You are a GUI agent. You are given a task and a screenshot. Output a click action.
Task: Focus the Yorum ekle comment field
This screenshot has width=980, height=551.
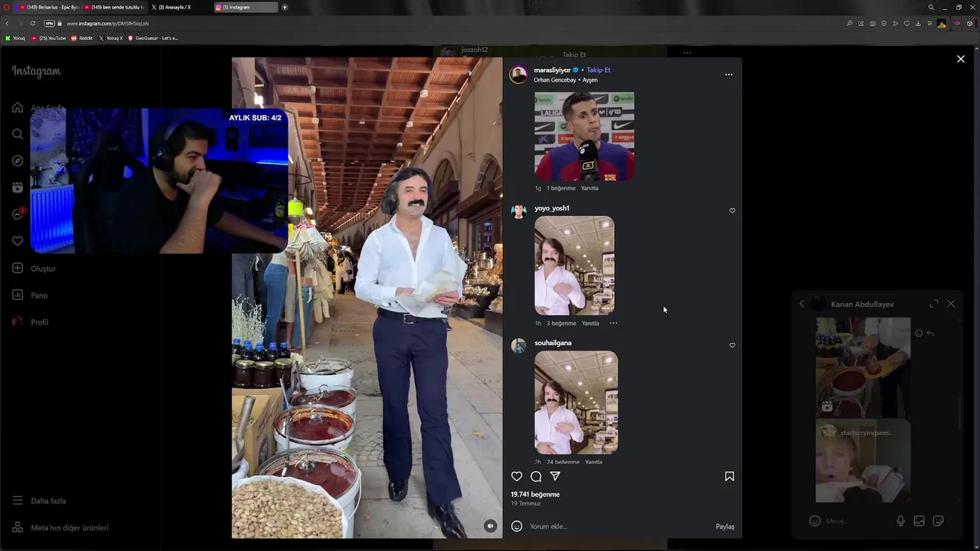pyautogui.click(x=620, y=527)
